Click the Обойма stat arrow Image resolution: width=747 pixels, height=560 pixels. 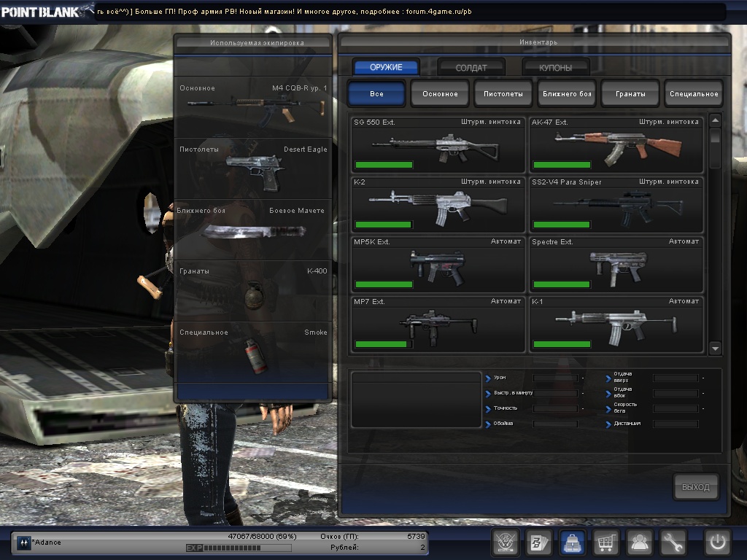click(x=488, y=424)
